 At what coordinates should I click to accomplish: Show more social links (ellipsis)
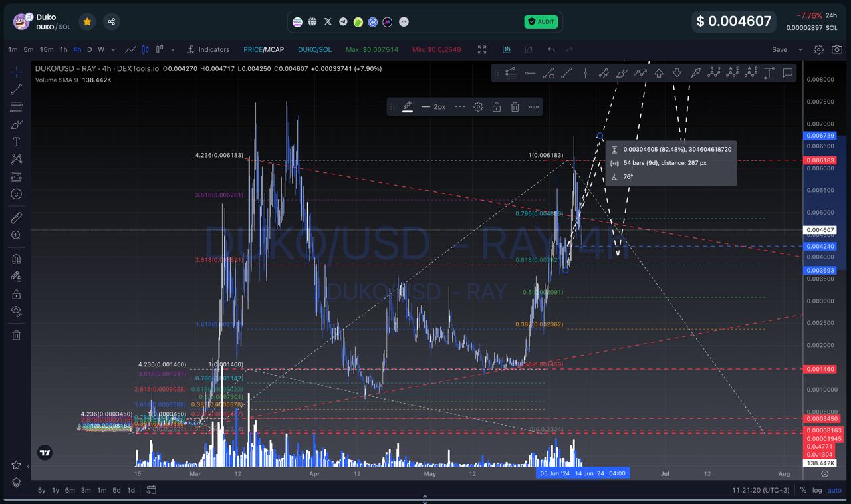click(404, 22)
